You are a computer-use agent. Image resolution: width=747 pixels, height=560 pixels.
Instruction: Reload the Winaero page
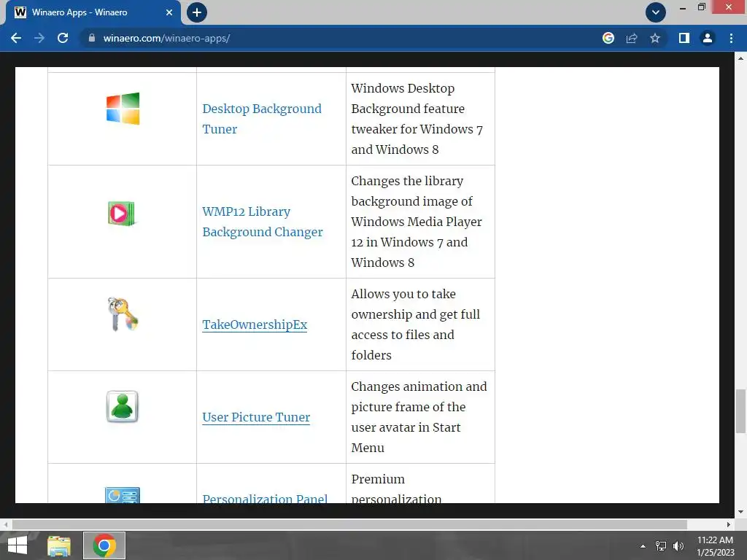[x=63, y=38]
